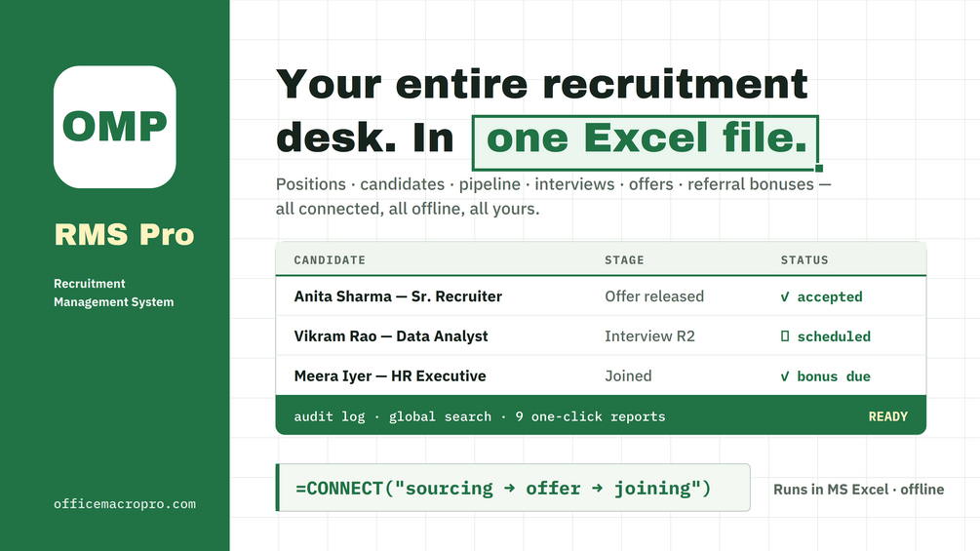Click the Runs in MS Excel offline label
This screenshot has height=551, width=980.
point(859,490)
